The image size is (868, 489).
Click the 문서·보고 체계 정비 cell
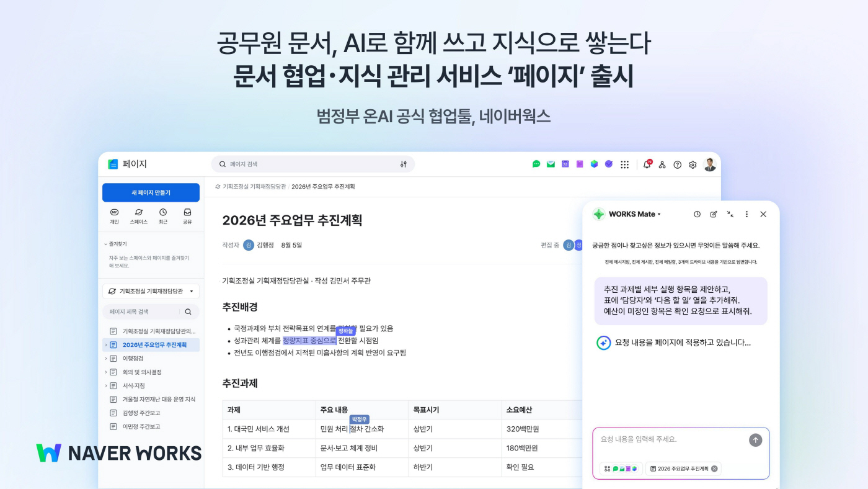362,448
